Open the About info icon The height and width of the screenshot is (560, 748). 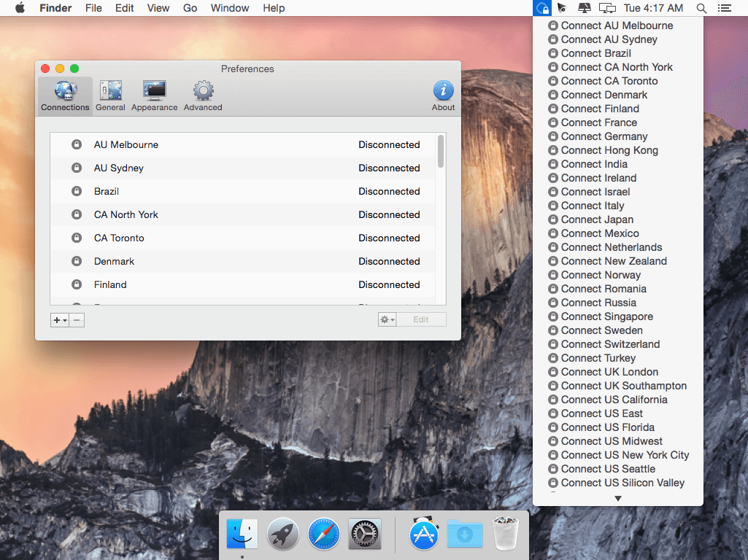(443, 96)
